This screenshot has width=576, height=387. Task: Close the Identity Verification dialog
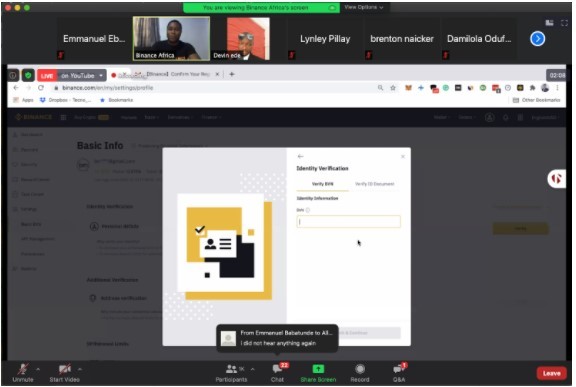403,156
